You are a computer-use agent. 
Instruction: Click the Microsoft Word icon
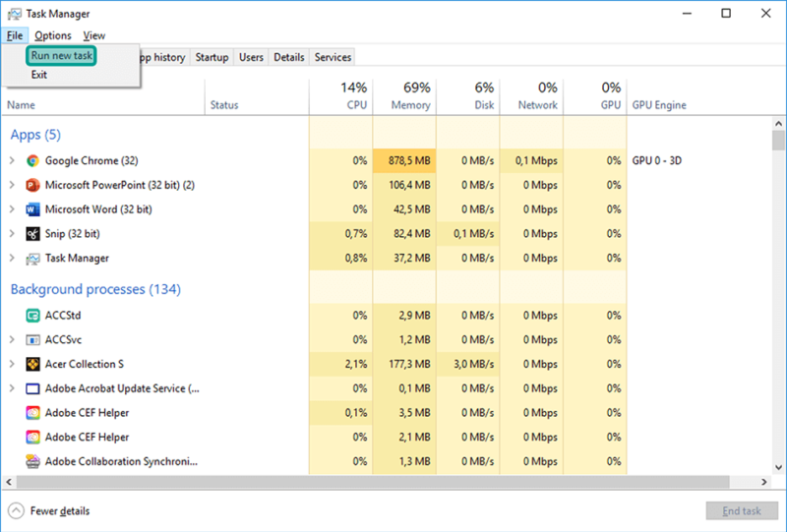[x=32, y=209]
